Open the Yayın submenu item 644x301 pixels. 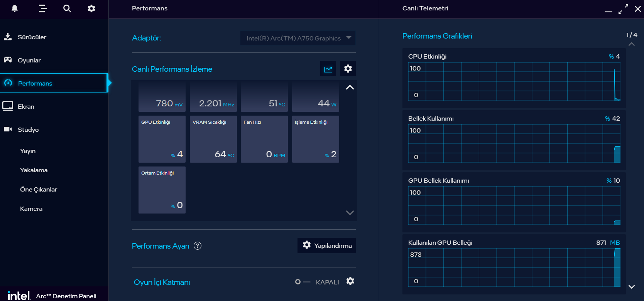point(28,151)
